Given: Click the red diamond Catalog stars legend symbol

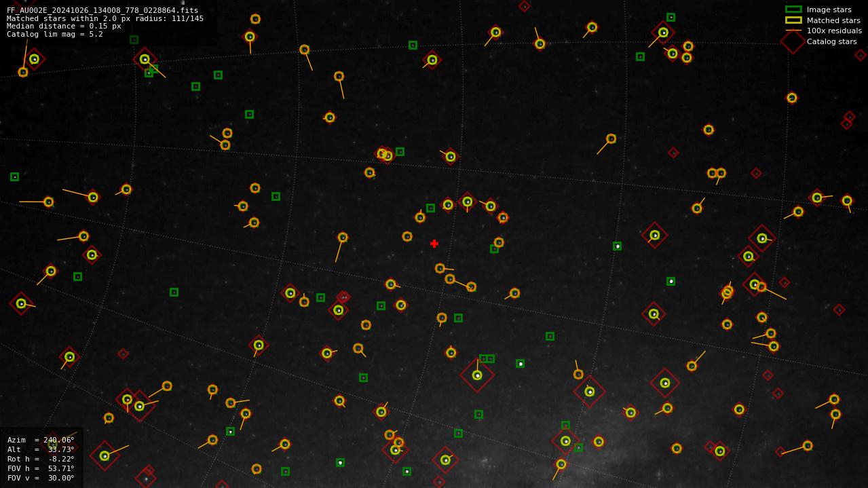Looking at the screenshot, I should (x=793, y=41).
